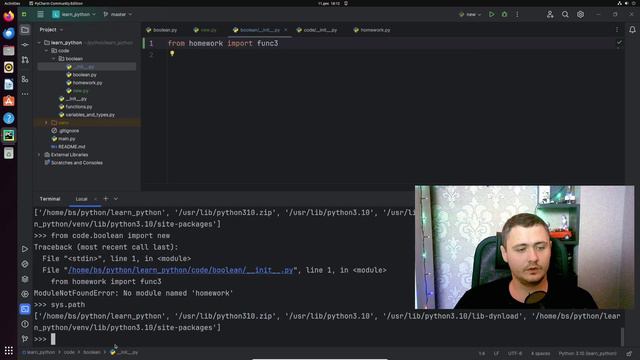640x360 pixels.
Task: Click 'boolean' in the breadcrumb bar
Action: [92, 352]
